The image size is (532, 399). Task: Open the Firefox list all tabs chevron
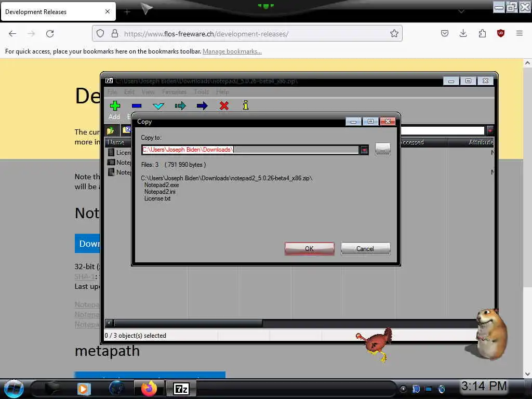pyautogui.click(x=461, y=11)
